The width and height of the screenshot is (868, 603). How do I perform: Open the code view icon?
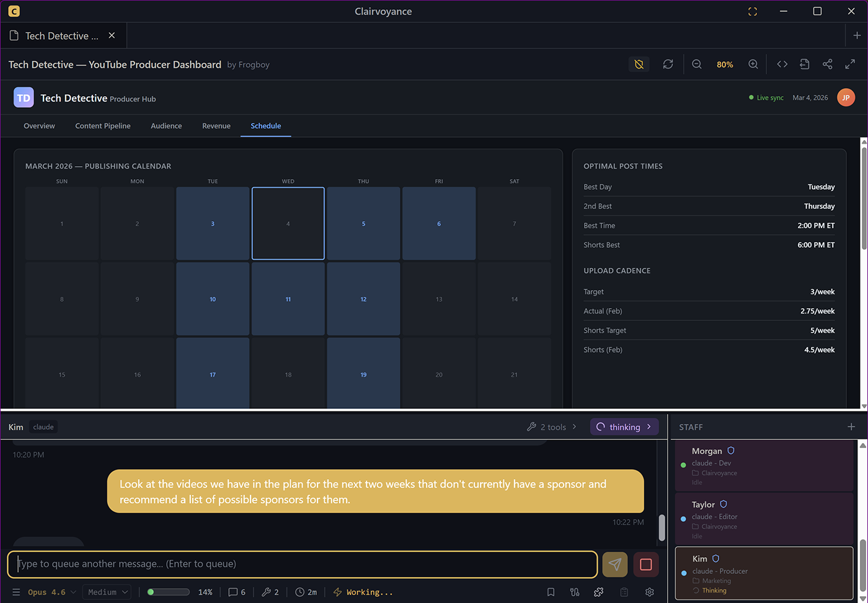click(x=782, y=64)
